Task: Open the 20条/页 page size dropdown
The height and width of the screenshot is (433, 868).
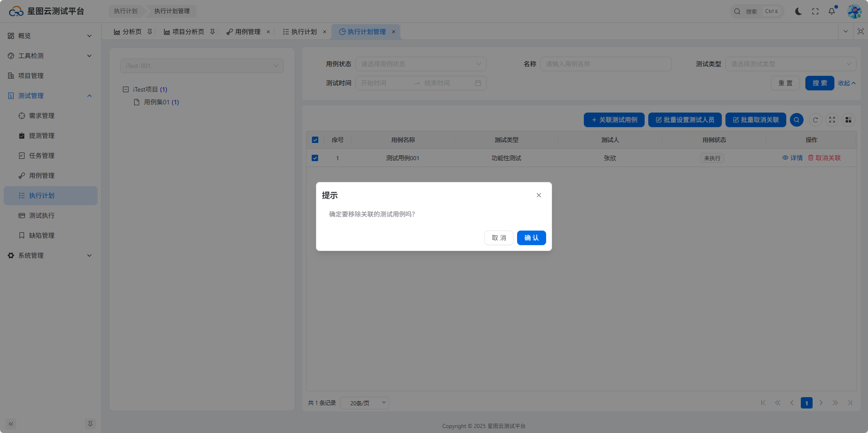Action: tap(364, 403)
